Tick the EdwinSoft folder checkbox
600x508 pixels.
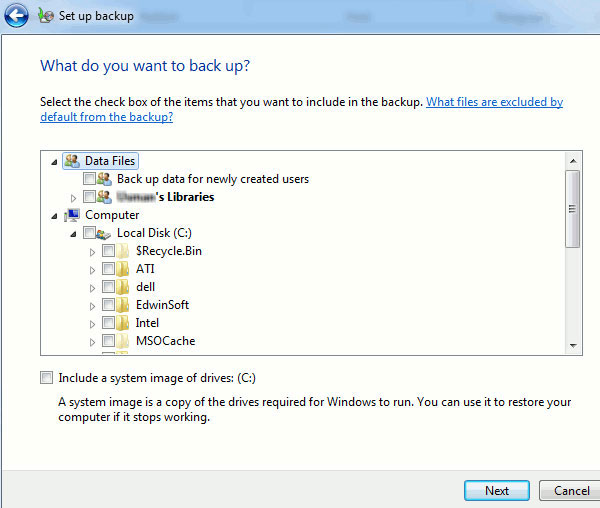108,305
